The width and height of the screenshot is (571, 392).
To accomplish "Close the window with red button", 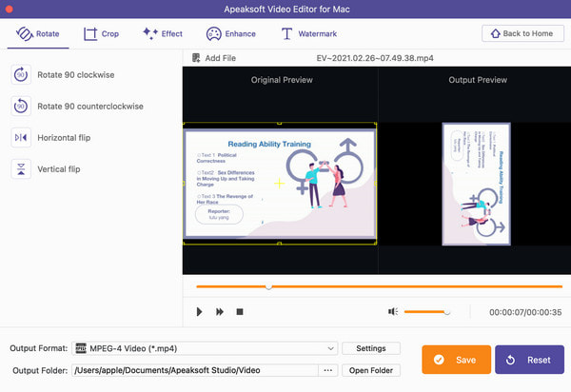I will 10,10.
